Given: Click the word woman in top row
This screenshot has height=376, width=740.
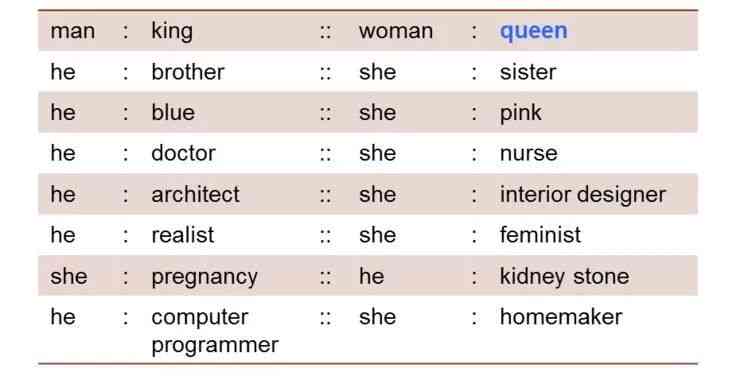Looking at the screenshot, I should [396, 31].
